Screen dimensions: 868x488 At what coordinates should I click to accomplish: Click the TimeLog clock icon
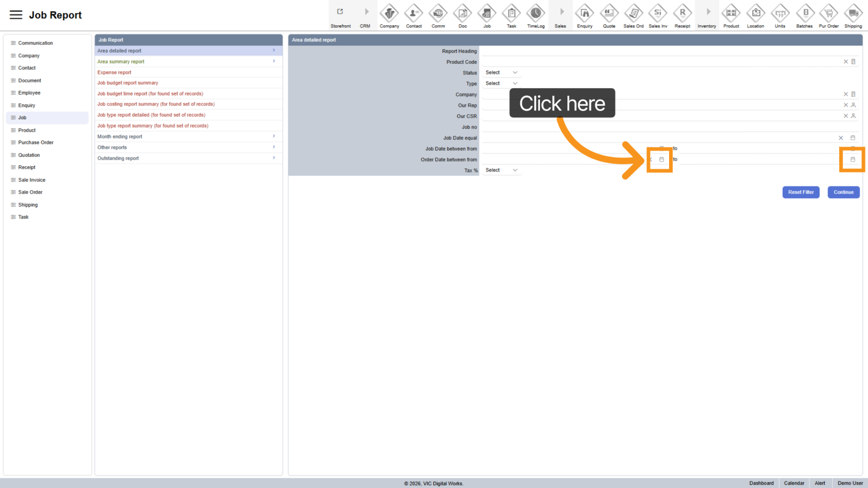(x=536, y=13)
